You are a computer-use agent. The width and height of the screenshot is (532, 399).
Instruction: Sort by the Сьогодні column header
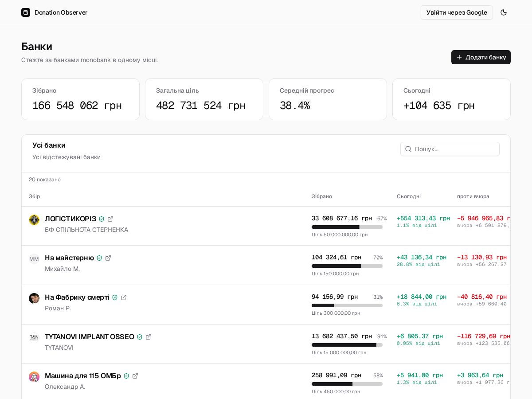click(409, 196)
